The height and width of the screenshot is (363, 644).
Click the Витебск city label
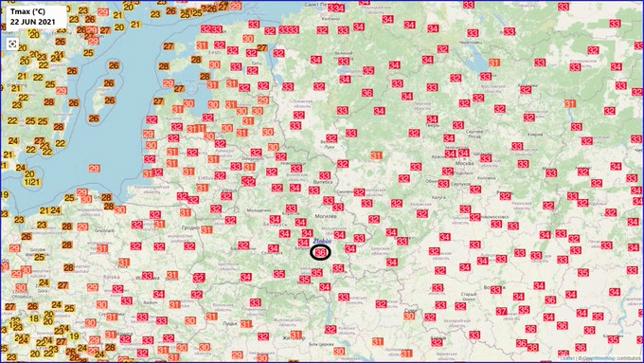pos(323,181)
